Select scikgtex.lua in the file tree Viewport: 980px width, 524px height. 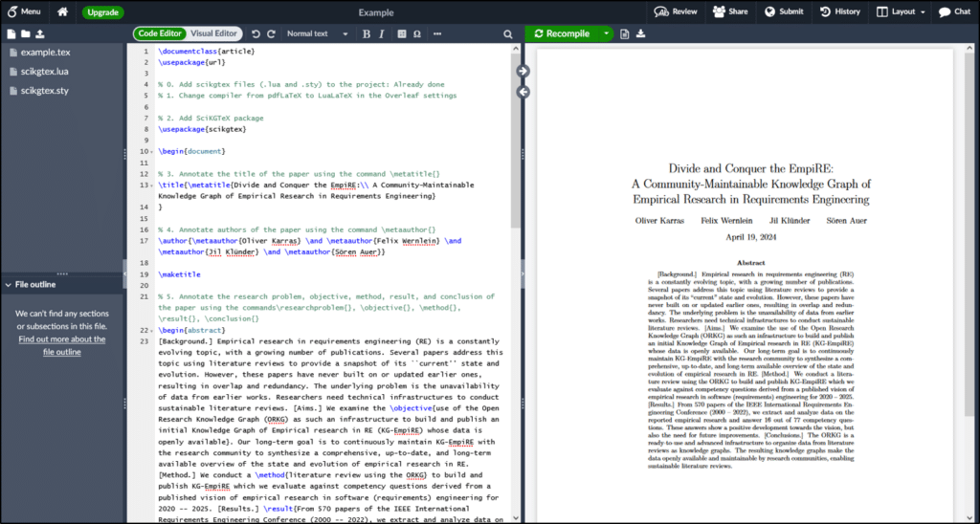(43, 72)
